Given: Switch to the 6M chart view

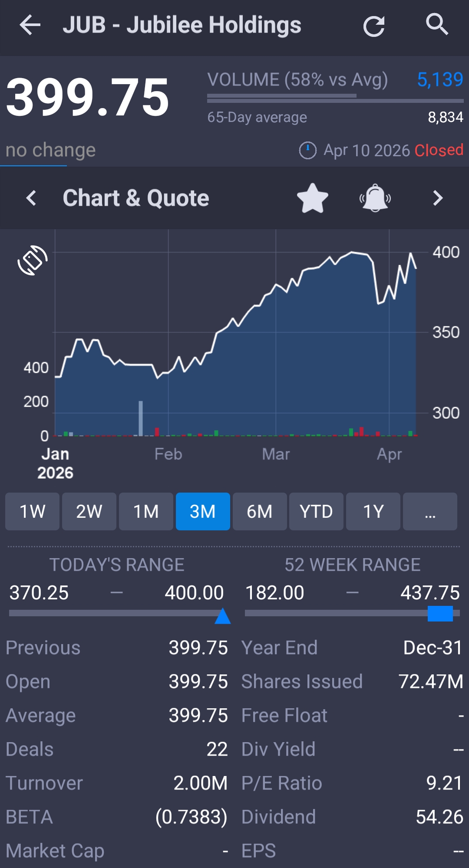Looking at the screenshot, I should click(x=260, y=511).
